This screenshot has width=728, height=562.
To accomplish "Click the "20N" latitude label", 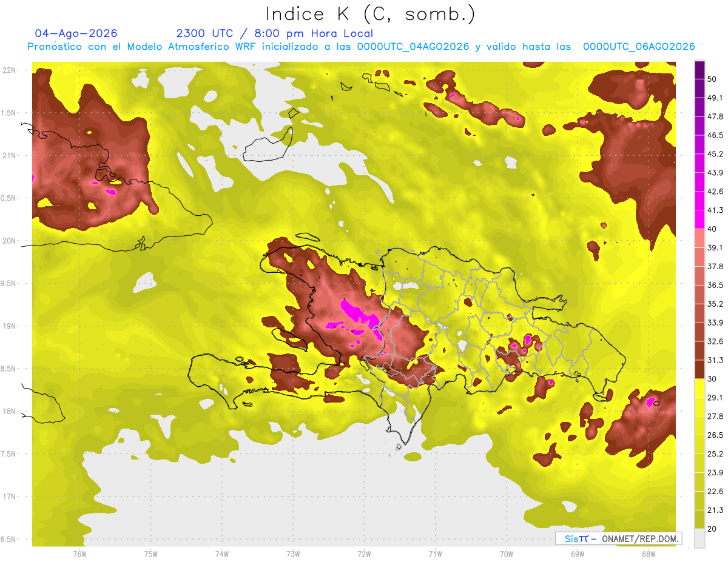I will coord(10,241).
